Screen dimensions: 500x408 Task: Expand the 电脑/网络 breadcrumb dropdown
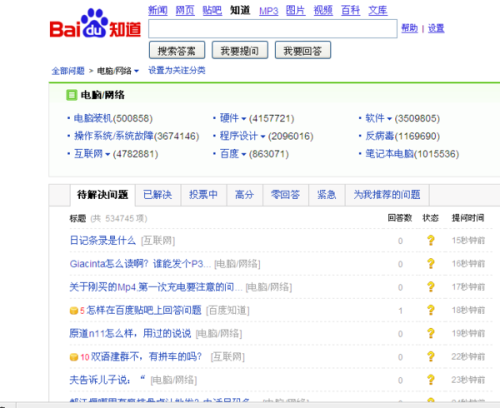pyautogui.click(x=136, y=71)
